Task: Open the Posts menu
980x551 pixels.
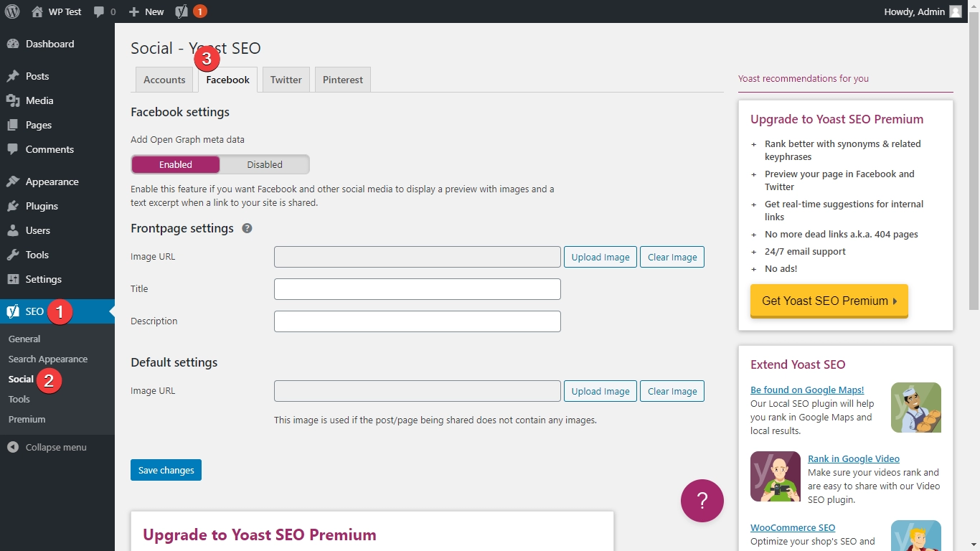Action: point(57,76)
